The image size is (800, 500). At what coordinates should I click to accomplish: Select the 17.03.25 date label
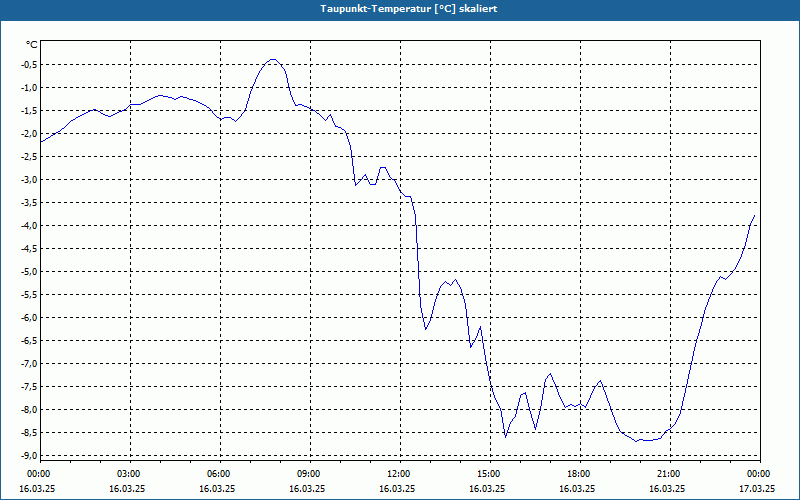click(x=757, y=488)
